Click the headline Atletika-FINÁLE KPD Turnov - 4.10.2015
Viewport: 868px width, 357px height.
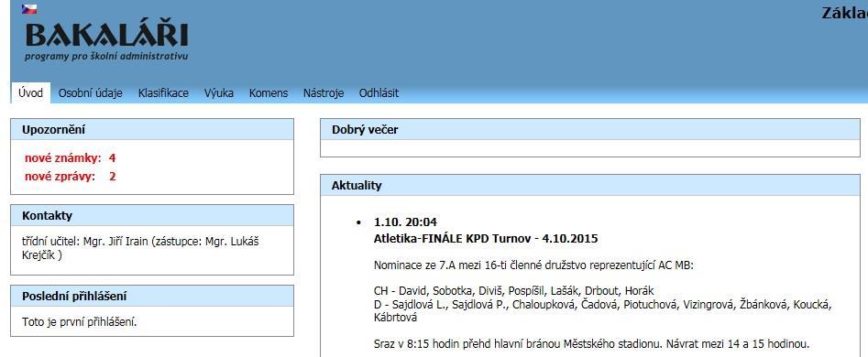[x=486, y=239]
